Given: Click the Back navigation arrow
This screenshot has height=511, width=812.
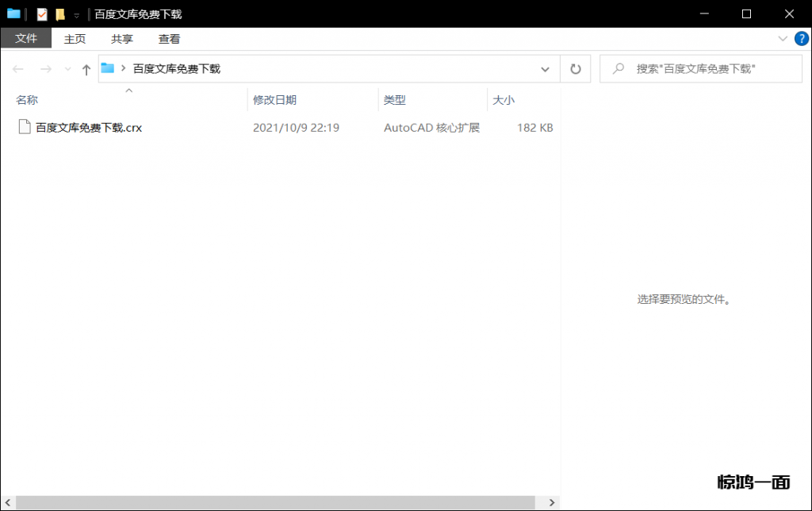Looking at the screenshot, I should click(x=19, y=70).
